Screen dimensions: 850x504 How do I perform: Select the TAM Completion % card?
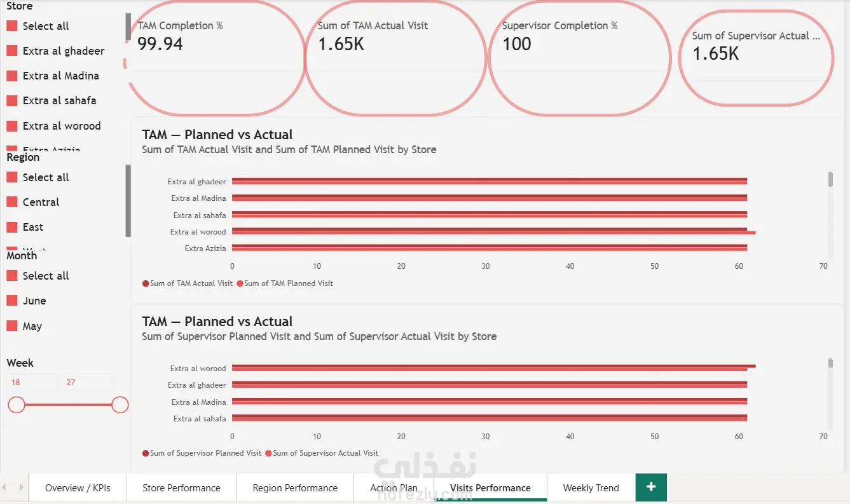pyautogui.click(x=214, y=57)
